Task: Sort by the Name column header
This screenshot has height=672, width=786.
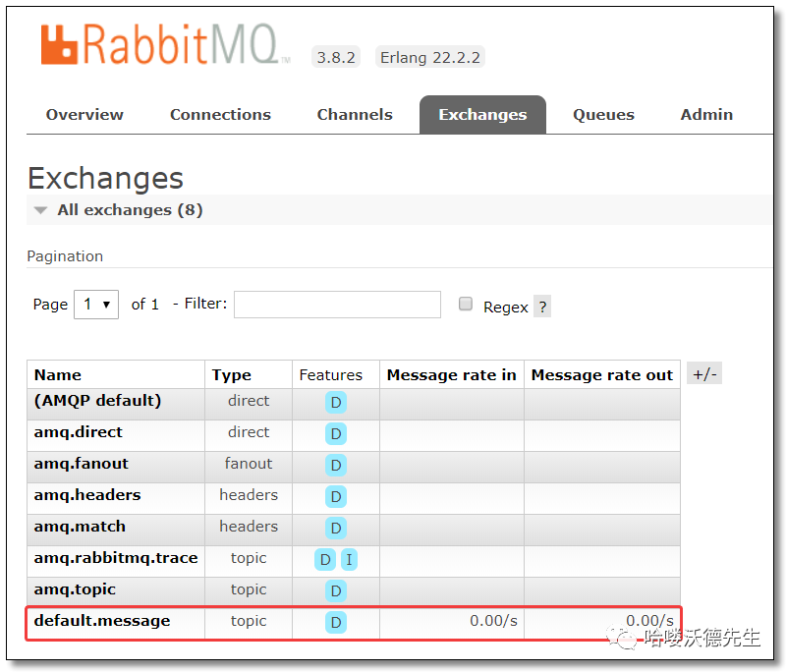Action: pyautogui.click(x=58, y=375)
